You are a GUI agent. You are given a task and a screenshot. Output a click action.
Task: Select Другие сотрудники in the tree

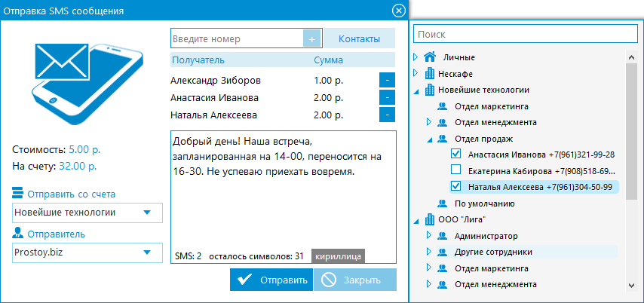pos(494,252)
